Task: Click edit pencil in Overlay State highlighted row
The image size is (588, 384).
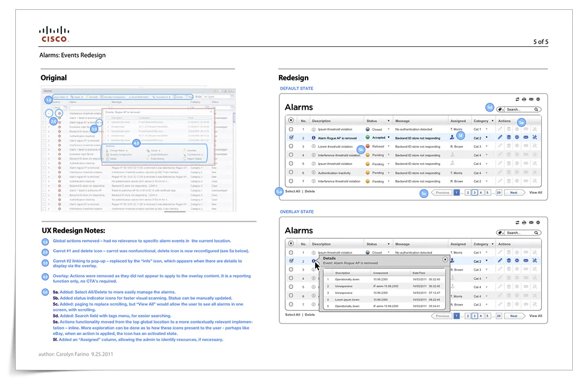Action: pos(500,261)
